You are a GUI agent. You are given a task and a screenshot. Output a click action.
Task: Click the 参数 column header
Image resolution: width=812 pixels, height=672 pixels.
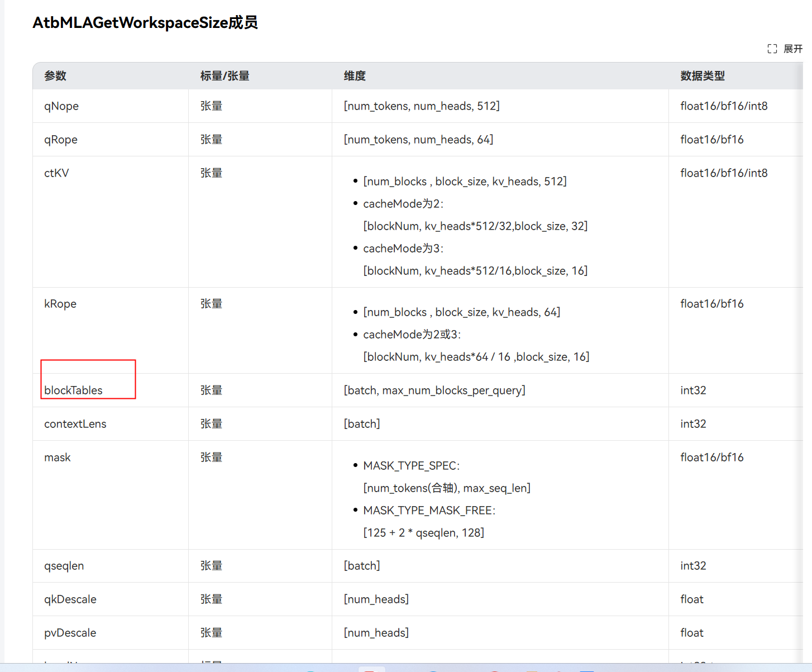pos(55,76)
